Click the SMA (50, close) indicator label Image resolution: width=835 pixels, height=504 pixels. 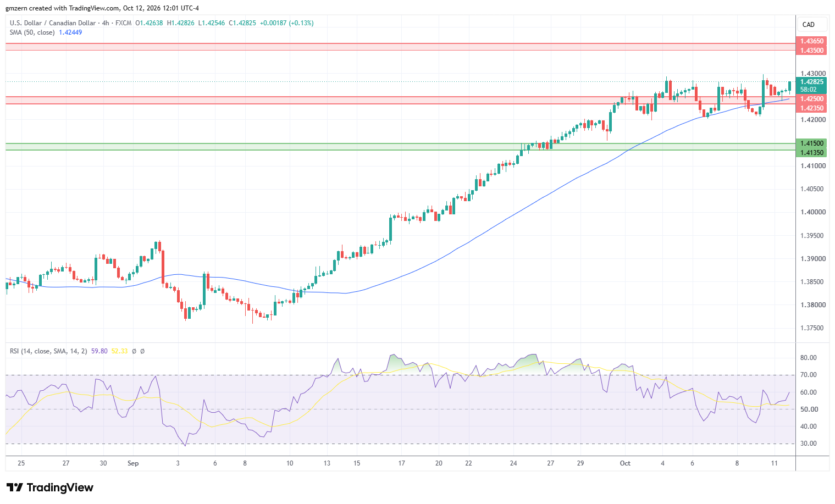[x=32, y=32]
